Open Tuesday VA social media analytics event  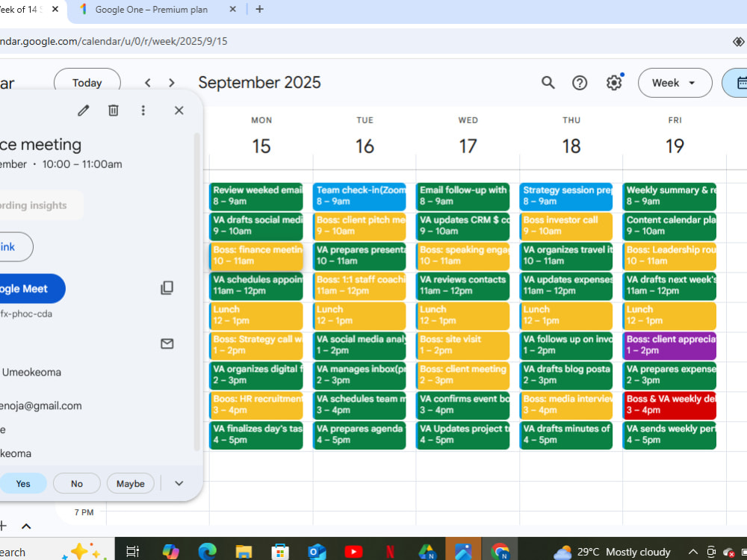(x=359, y=346)
